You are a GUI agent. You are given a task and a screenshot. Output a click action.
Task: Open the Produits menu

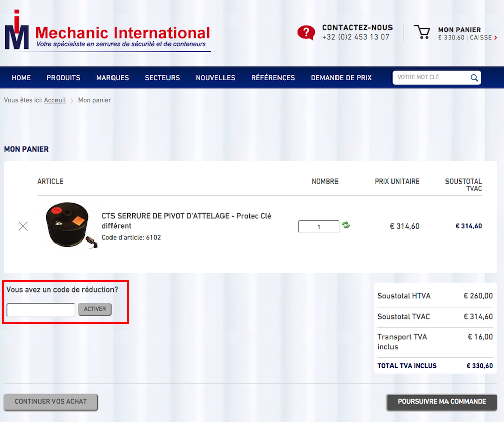point(64,78)
